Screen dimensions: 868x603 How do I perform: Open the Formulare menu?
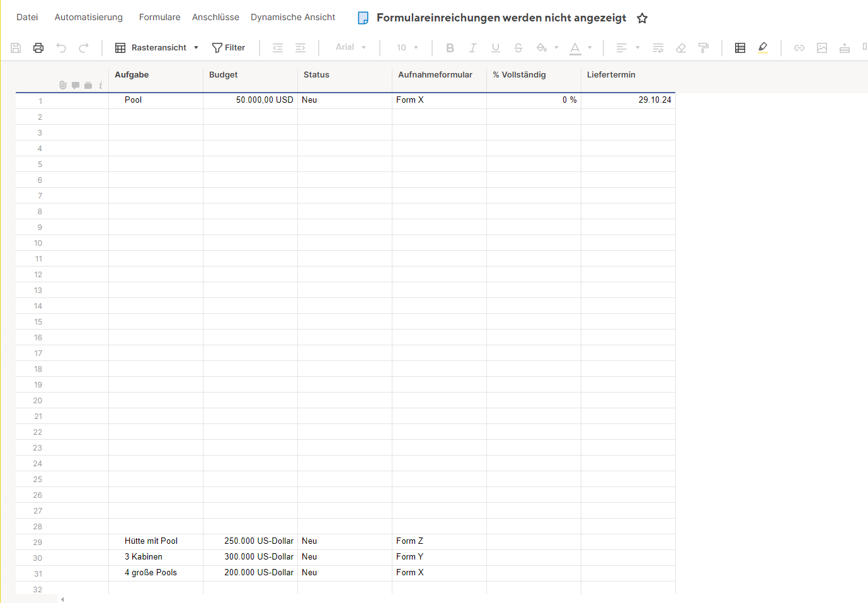point(160,17)
